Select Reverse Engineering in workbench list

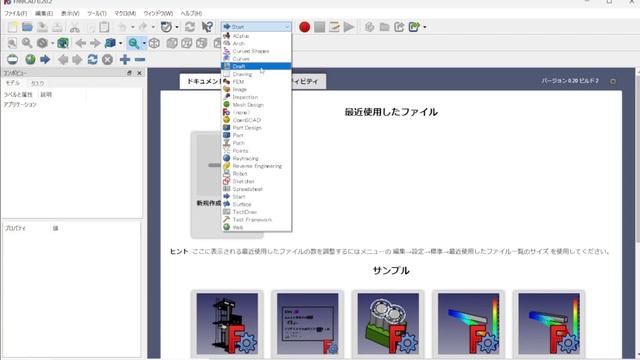[256, 166]
